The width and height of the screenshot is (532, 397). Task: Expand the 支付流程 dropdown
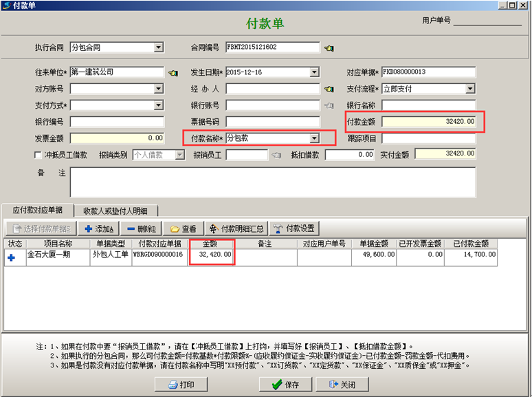click(470, 89)
